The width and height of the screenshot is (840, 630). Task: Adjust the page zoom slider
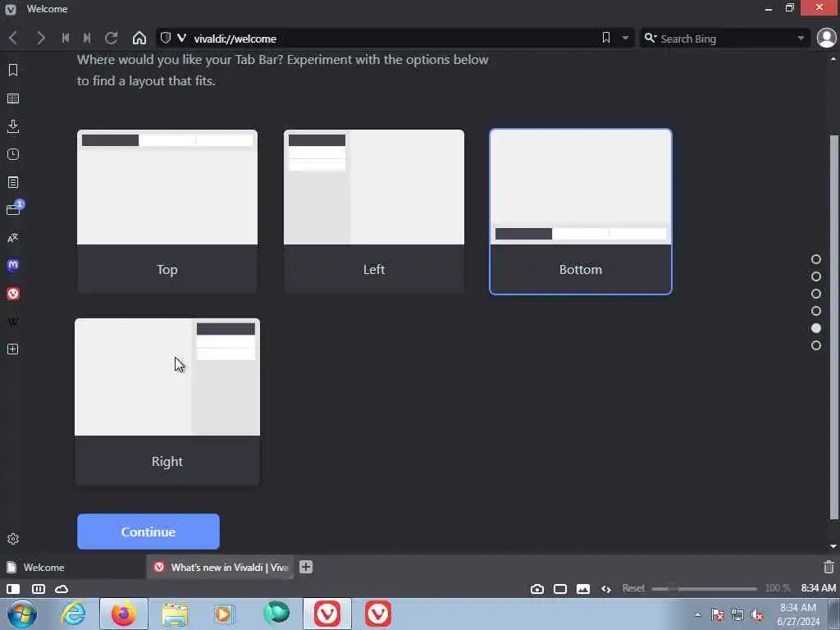tap(704, 589)
